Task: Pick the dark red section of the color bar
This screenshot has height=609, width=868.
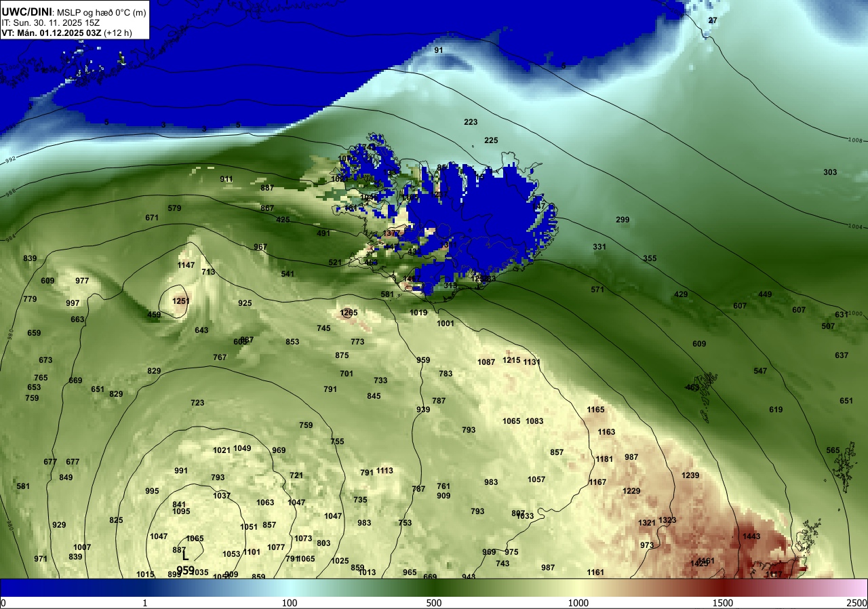Action: point(723,587)
